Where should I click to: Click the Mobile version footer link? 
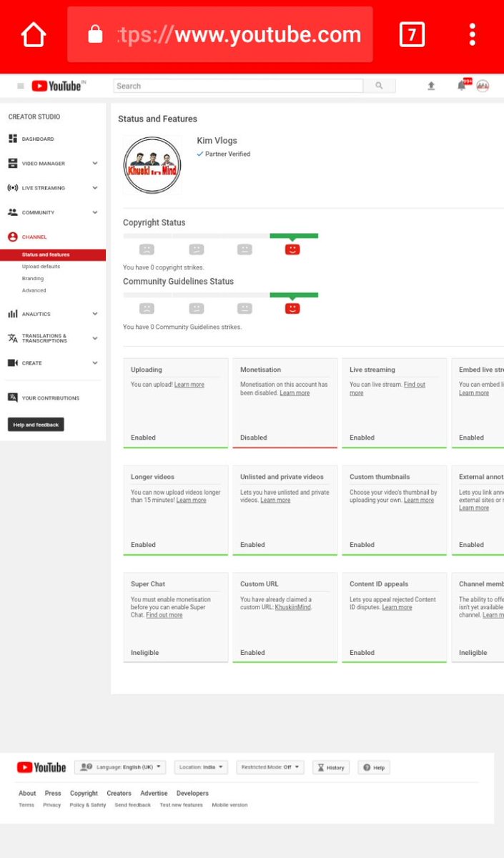tap(229, 805)
